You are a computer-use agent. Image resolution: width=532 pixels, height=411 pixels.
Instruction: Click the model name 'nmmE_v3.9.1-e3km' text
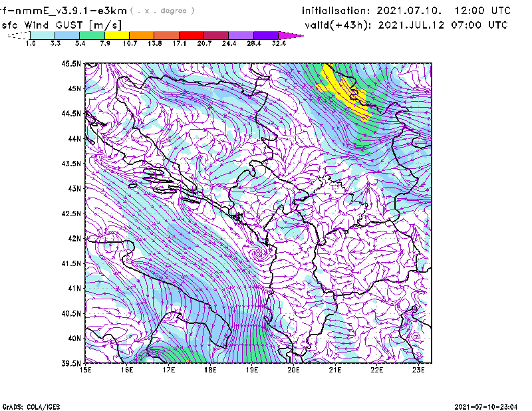pyautogui.click(x=71, y=11)
